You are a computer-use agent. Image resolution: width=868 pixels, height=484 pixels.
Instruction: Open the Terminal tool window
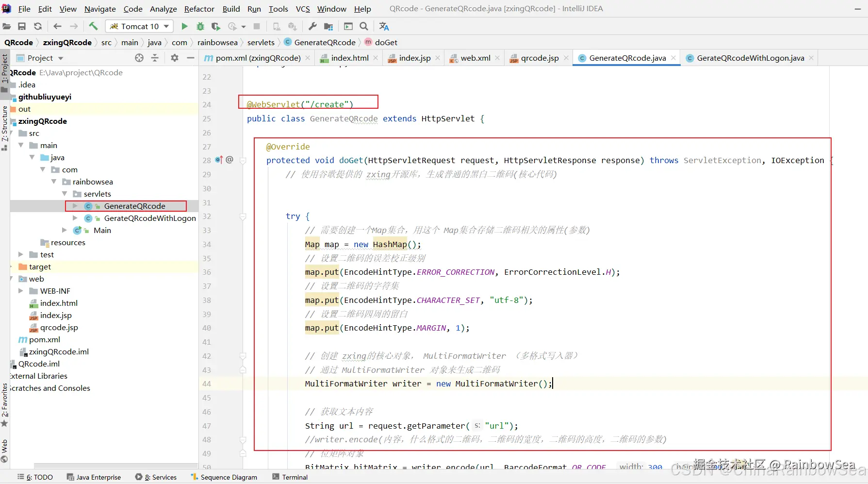tap(295, 477)
